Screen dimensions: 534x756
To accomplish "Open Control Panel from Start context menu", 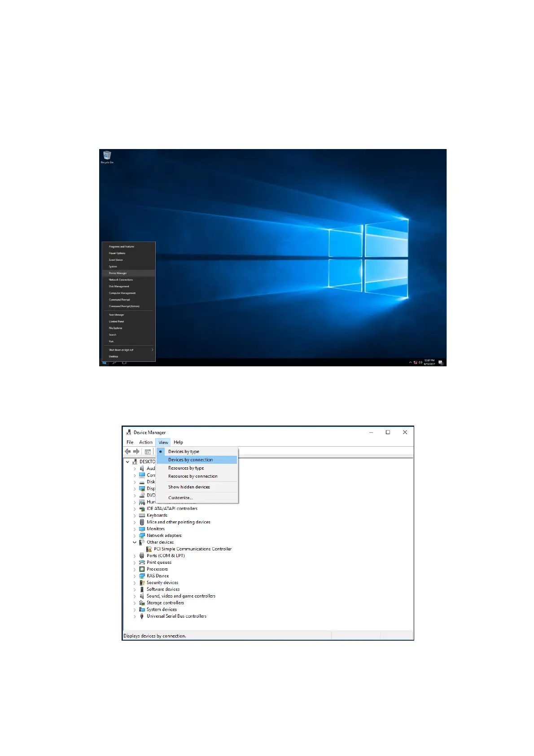I will pos(129,321).
